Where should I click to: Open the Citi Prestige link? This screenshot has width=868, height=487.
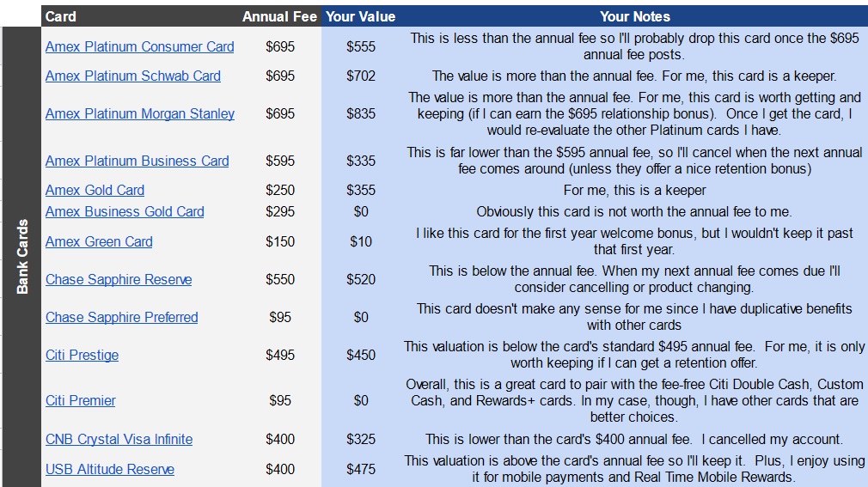82,355
